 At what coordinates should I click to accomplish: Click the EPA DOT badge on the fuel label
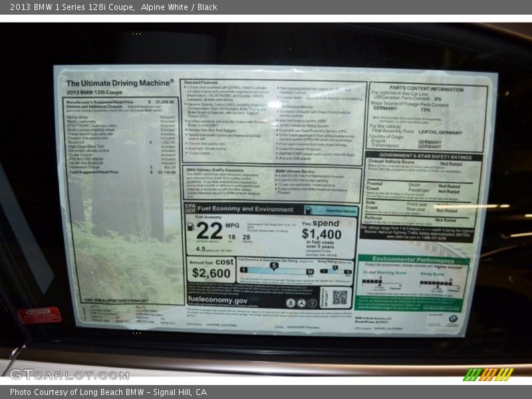[x=190, y=208]
